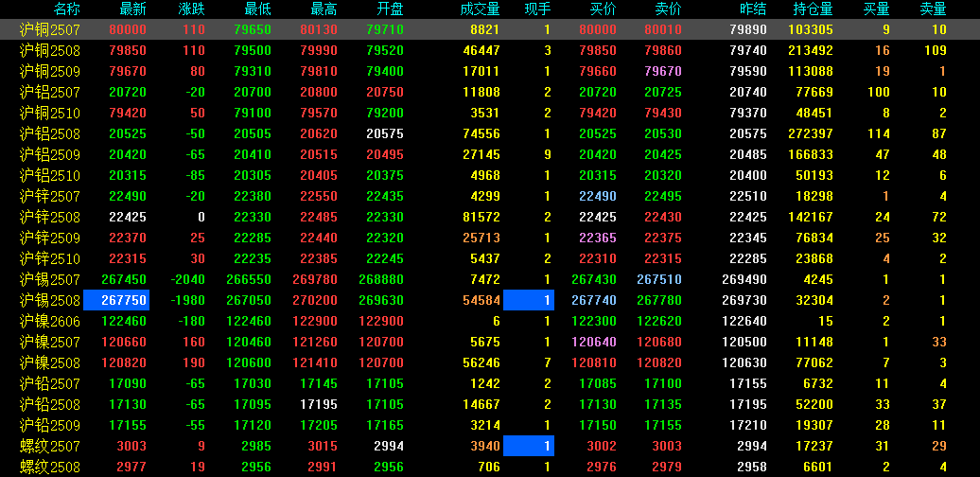The image size is (980, 477).
Task: Select the 沪铝2510 contract name
Action: 49,176
